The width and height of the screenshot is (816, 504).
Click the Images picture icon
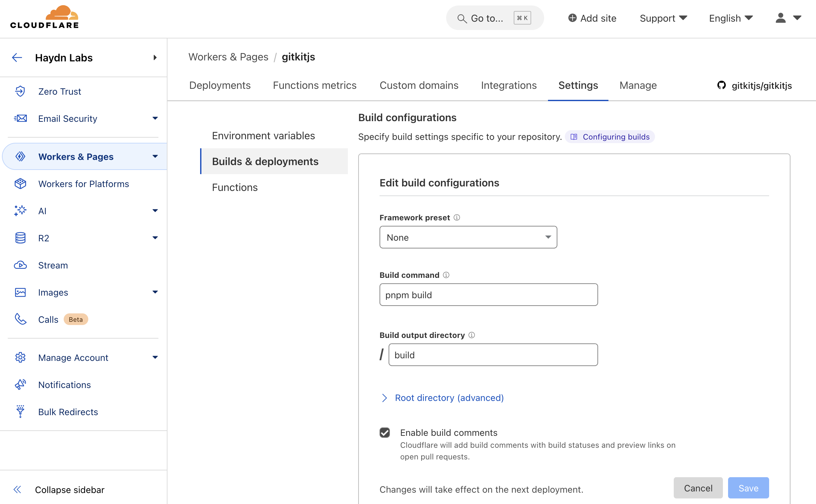tap(20, 292)
